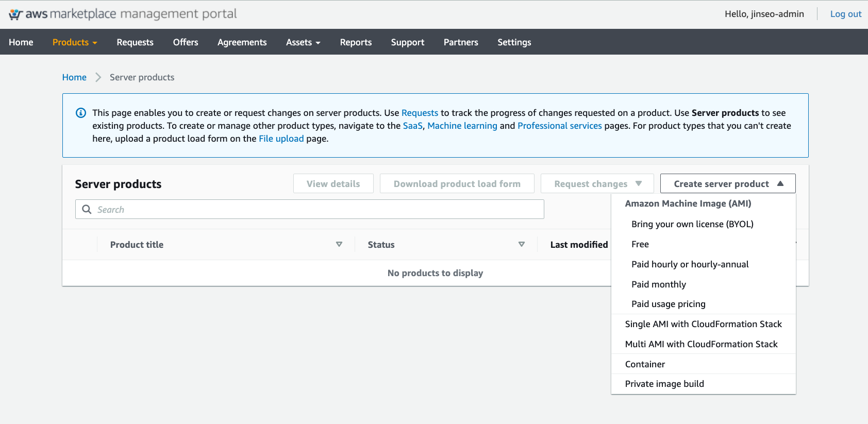This screenshot has height=424, width=868.
Task: Follow the File upload link
Action: (x=281, y=139)
